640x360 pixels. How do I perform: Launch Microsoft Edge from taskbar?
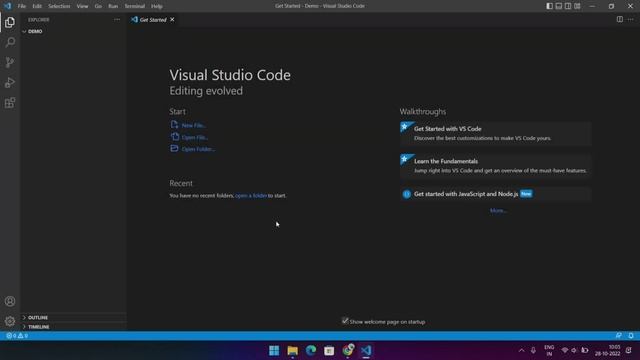point(311,350)
